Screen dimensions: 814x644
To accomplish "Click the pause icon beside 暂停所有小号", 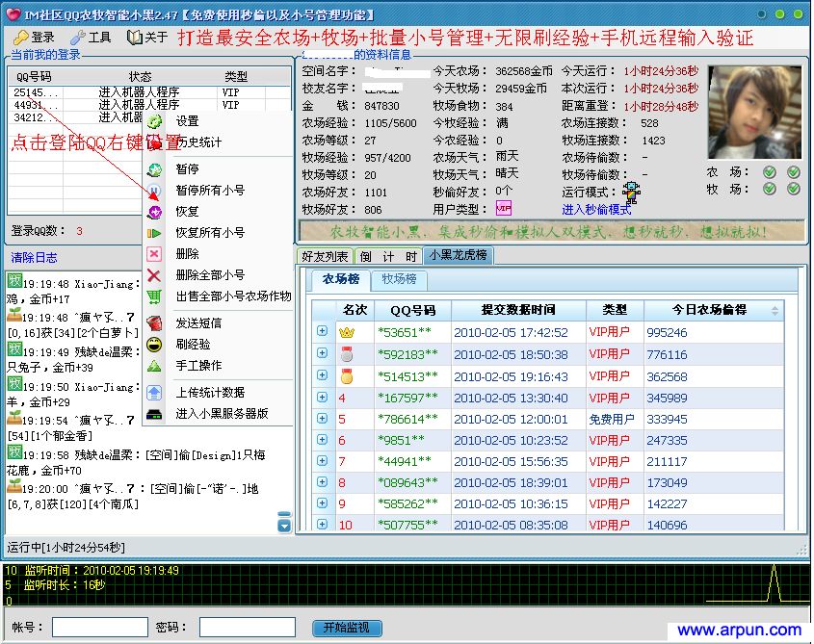I will [154, 191].
